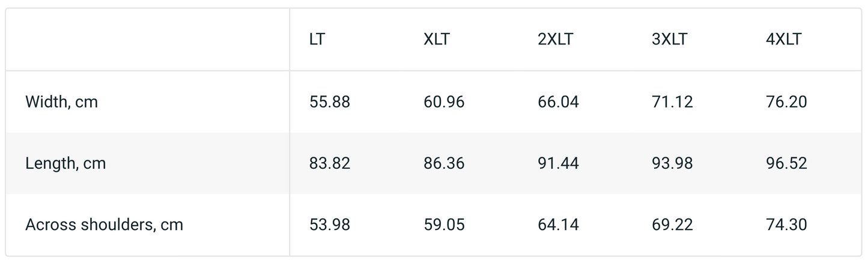Click the 2XLT shoulders value 64.14
Image resolution: width=868 pixels, height=263 pixels.
[558, 225]
